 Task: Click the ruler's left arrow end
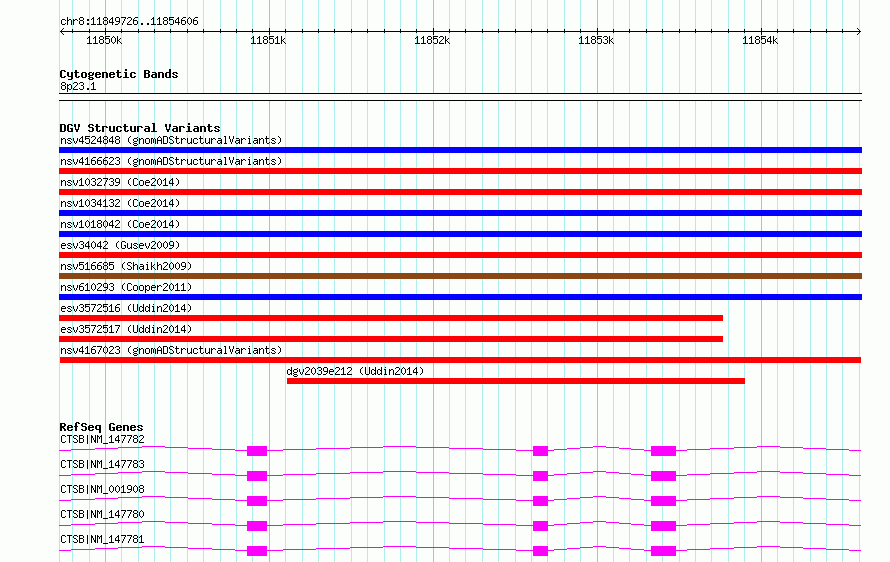click(62, 31)
